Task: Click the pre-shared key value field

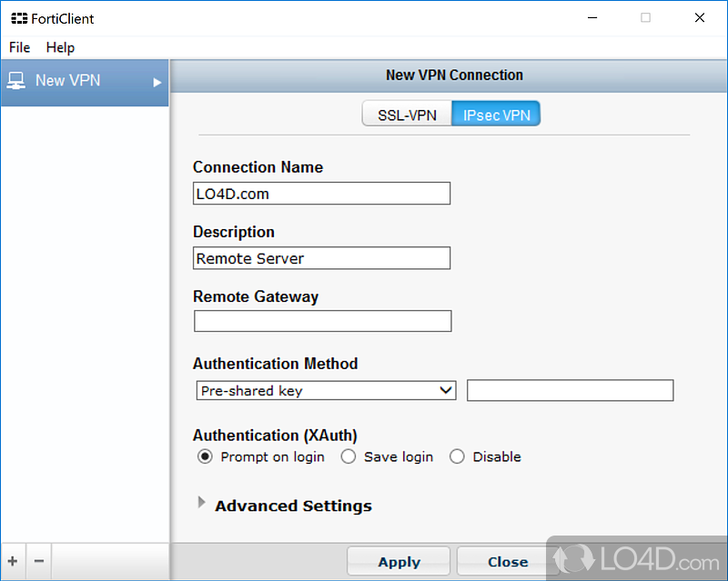Action: (x=570, y=390)
